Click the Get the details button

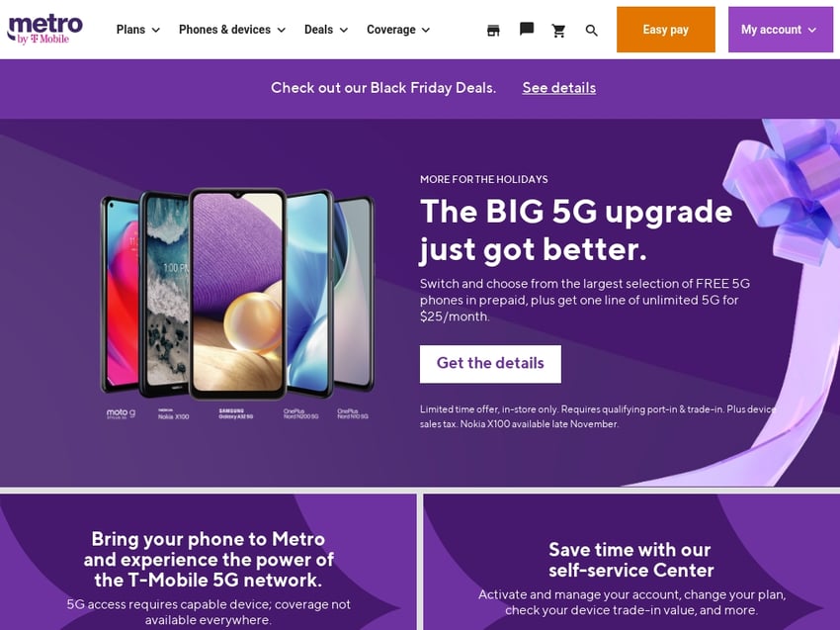coord(490,364)
